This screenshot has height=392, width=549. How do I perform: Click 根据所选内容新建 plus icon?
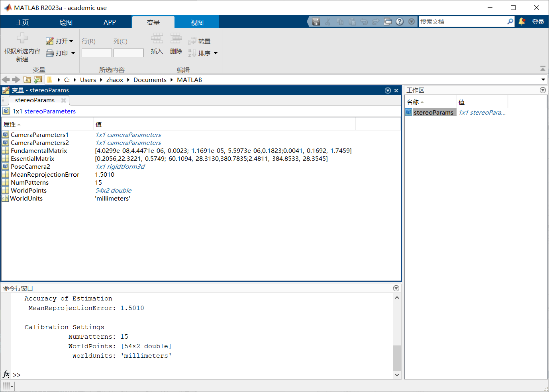pyautogui.click(x=22, y=38)
